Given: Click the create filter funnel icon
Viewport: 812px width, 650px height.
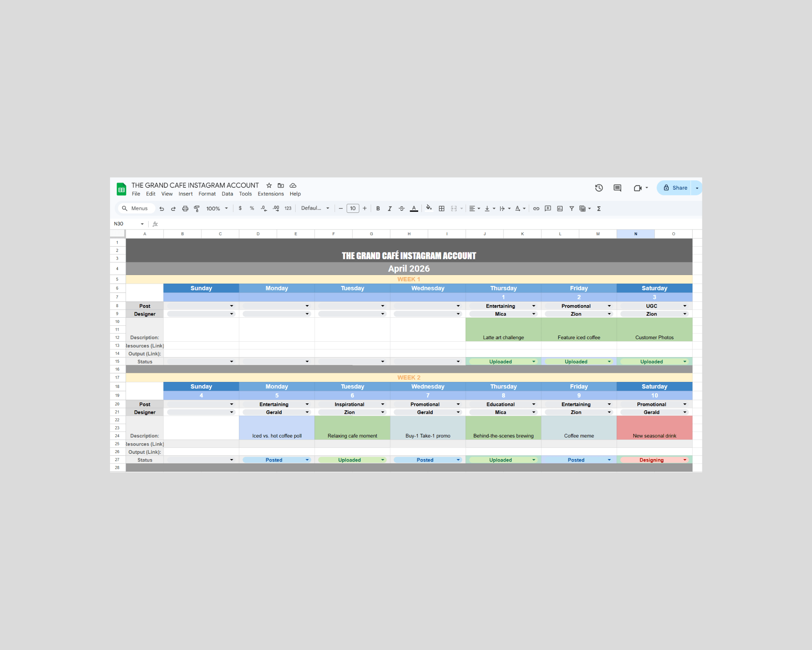Looking at the screenshot, I should pos(571,208).
